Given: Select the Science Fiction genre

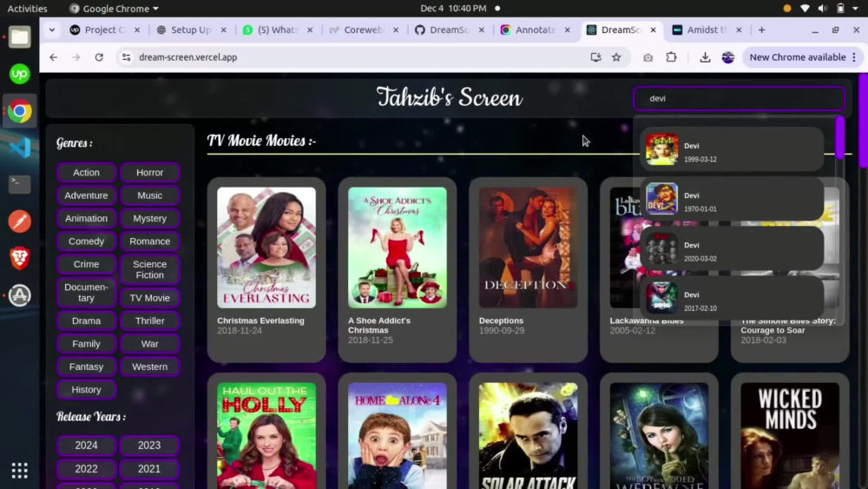Looking at the screenshot, I should click(x=149, y=269).
